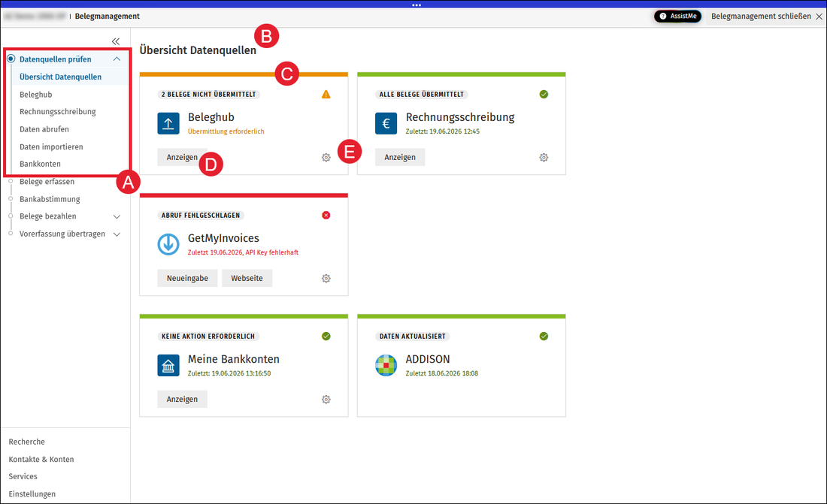Screen dimensions: 827x504
Task: Open Beleghub in the sidebar
Action: [36, 95]
